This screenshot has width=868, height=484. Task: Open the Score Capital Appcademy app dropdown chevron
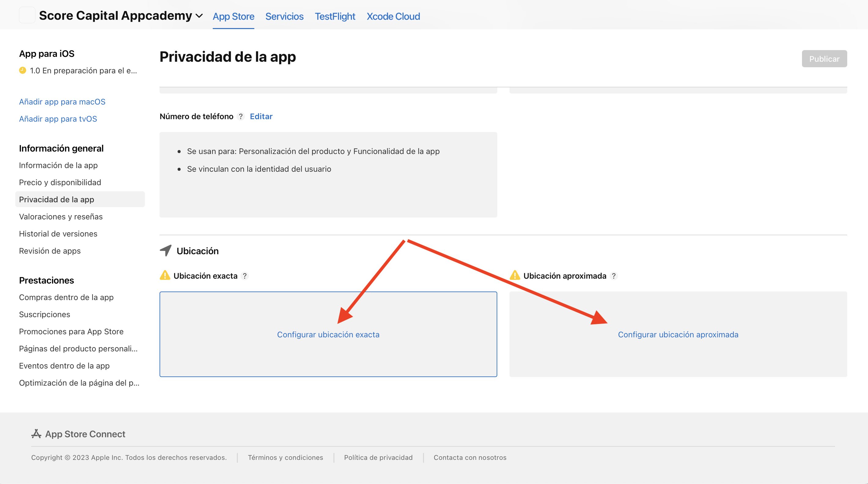pos(199,16)
